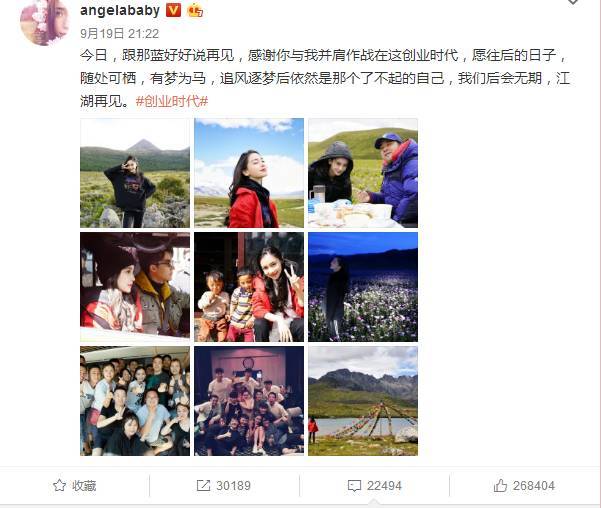Open the 9月19日 21:22 timestamp link
Viewport: 601px width, 508px height.
tap(119, 33)
